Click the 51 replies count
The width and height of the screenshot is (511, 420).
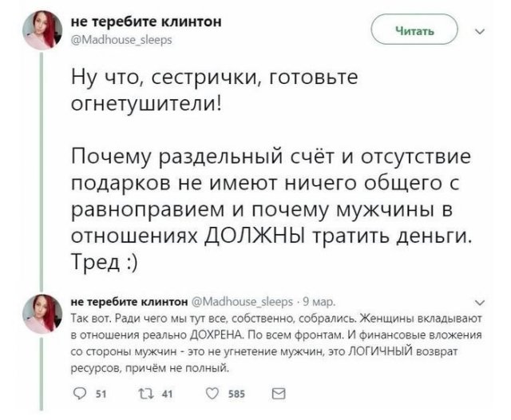click(x=101, y=393)
